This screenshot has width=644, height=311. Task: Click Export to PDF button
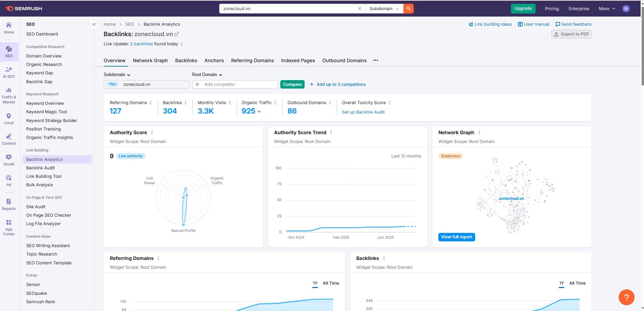571,34
